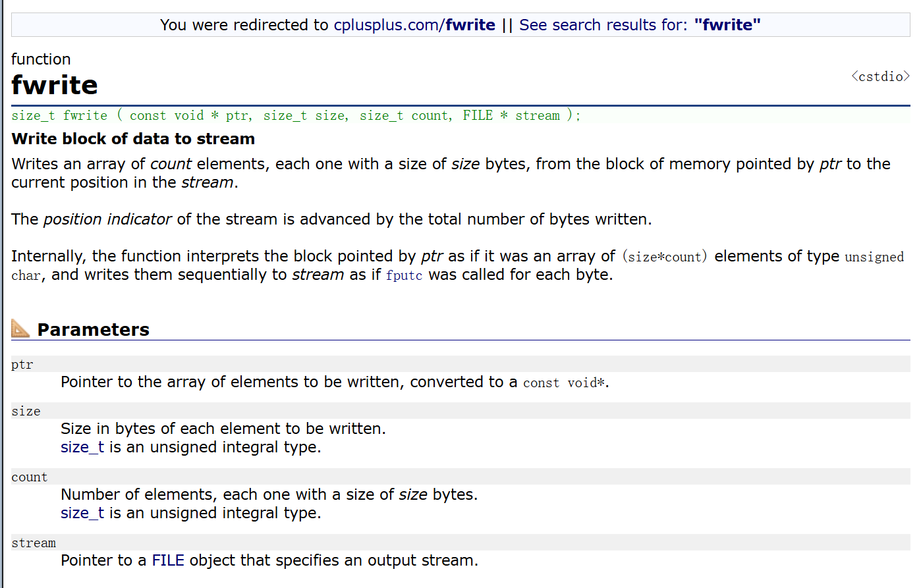
Task: Click the "const void*" code in ptr description
Action: click(564, 383)
